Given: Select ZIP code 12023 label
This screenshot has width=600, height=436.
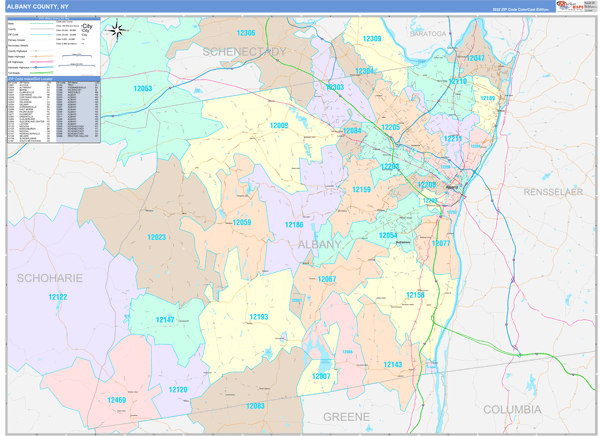Looking at the screenshot, I should [x=156, y=237].
